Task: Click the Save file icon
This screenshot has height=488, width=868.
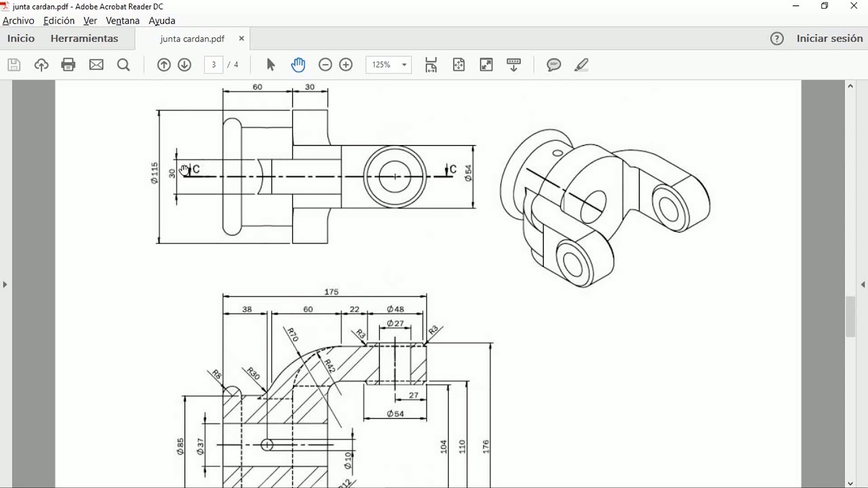Action: point(14,65)
